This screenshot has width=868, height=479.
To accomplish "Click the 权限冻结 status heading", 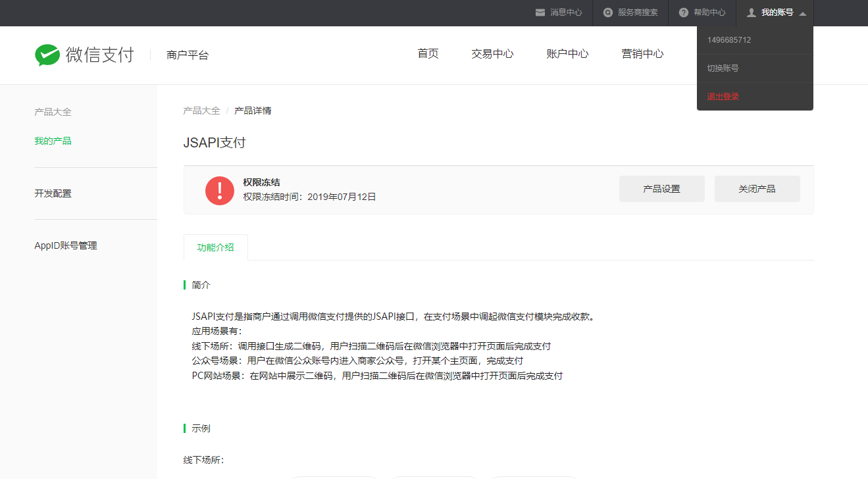I will (x=261, y=182).
